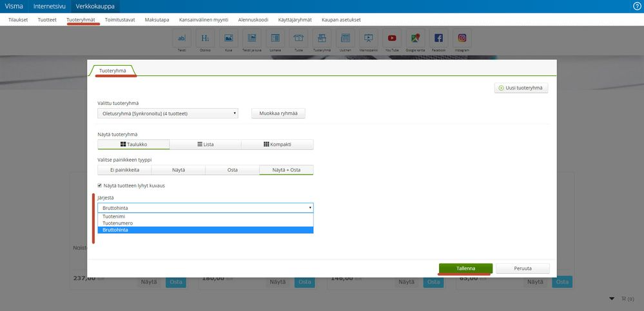Viewport: 644px width, 311px height.
Task: Select the YouTube element icon
Action: pos(392,38)
